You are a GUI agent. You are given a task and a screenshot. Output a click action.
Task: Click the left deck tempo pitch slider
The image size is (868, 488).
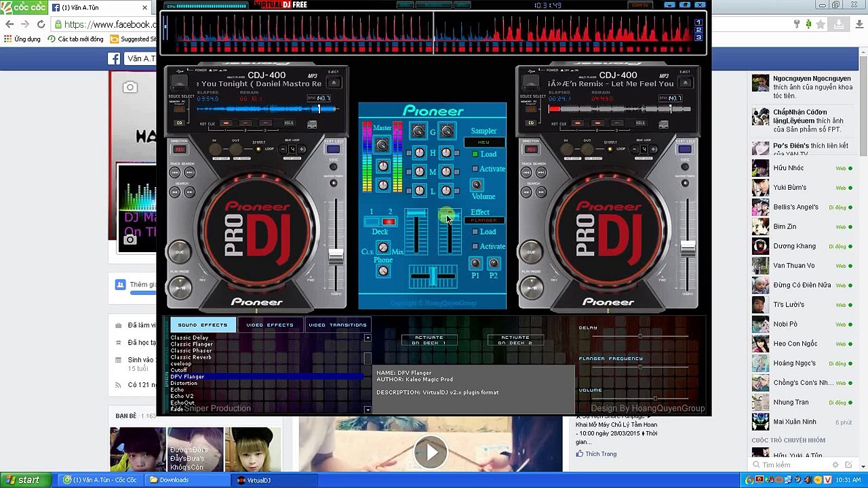tap(336, 257)
